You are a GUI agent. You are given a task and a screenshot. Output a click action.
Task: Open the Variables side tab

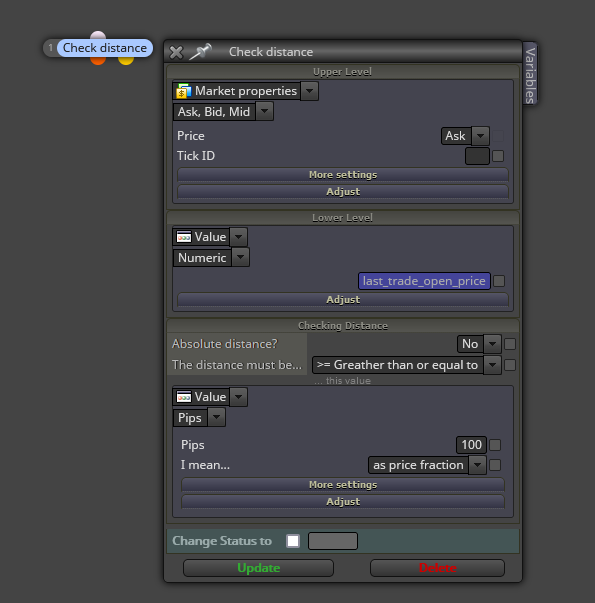tap(530, 75)
